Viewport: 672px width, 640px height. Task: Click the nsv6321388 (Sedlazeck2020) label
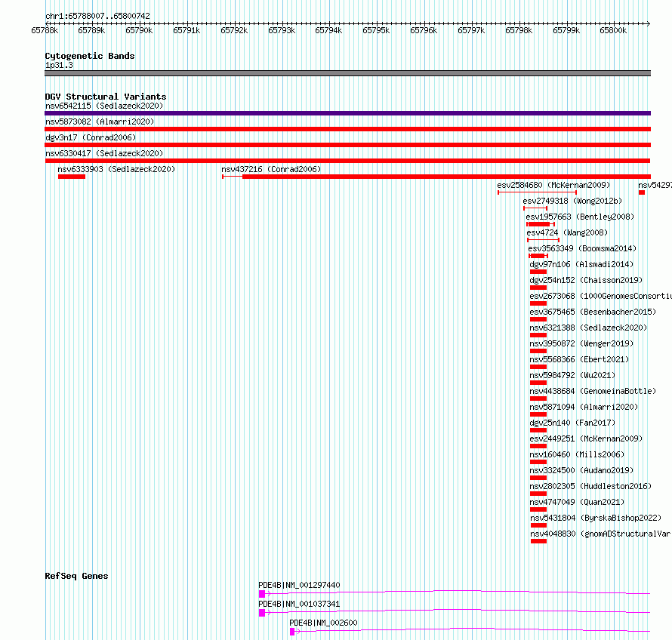(588, 328)
